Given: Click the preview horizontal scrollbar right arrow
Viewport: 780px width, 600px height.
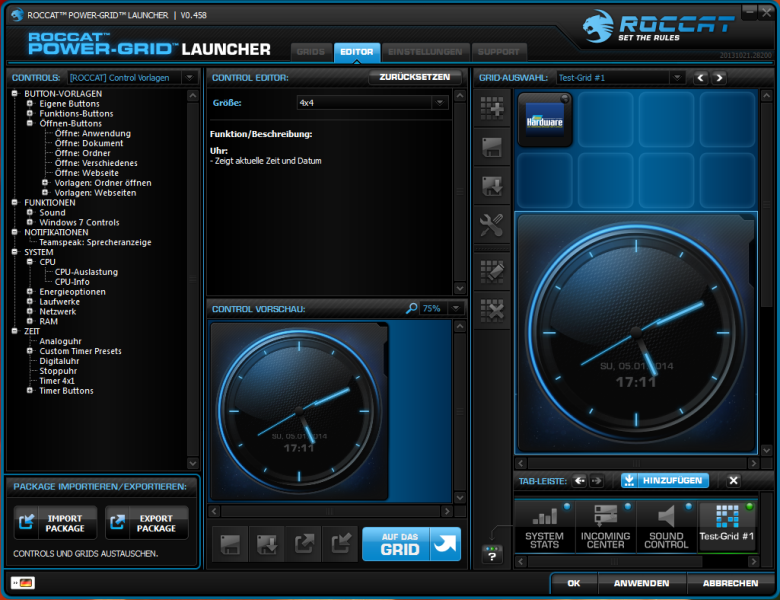Looking at the screenshot, I should [447, 511].
